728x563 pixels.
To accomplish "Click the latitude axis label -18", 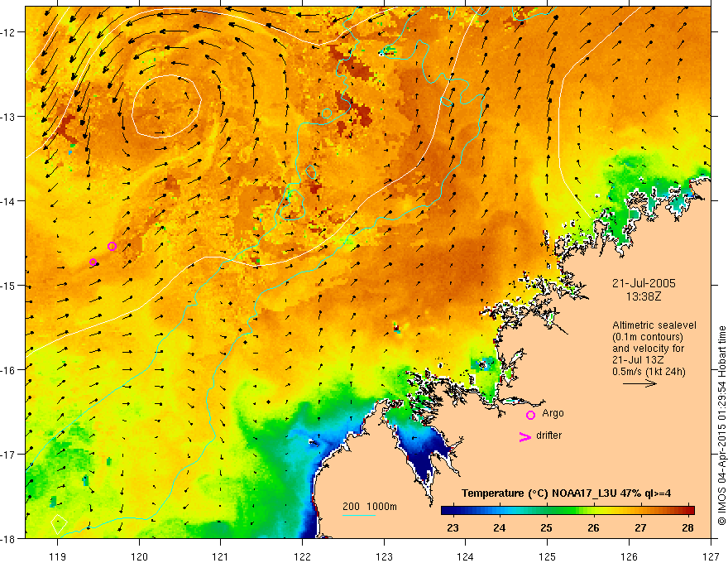I will click(x=8, y=539).
